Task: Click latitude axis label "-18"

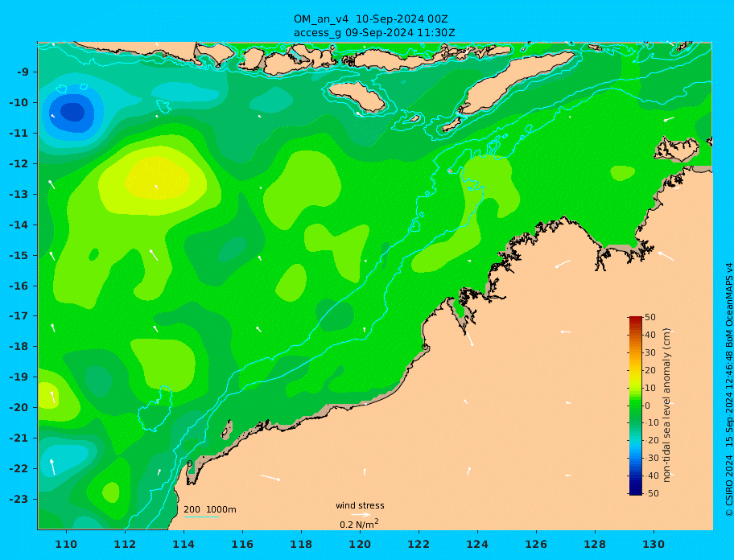Action: (x=19, y=347)
